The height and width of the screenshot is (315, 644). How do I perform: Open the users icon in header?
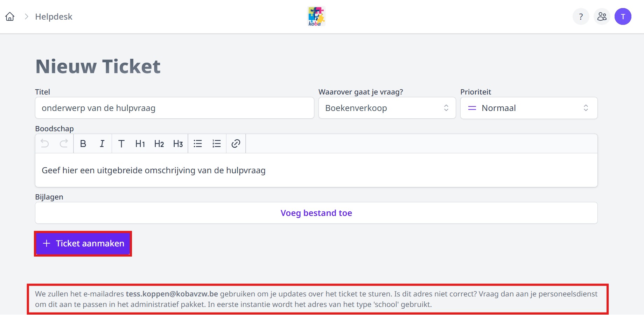(602, 16)
